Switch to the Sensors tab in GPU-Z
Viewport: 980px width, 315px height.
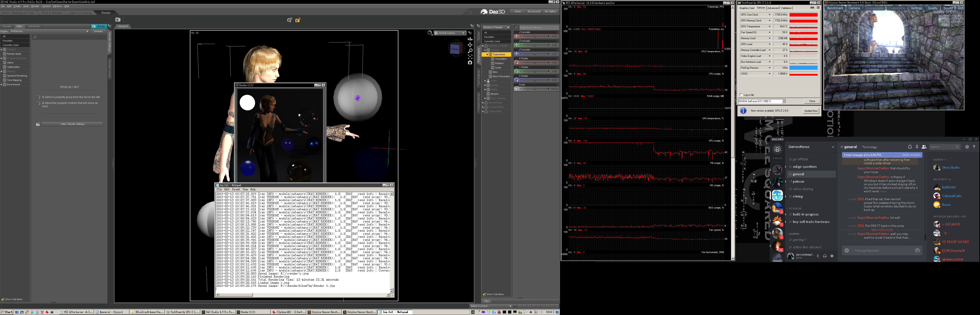(761, 8)
